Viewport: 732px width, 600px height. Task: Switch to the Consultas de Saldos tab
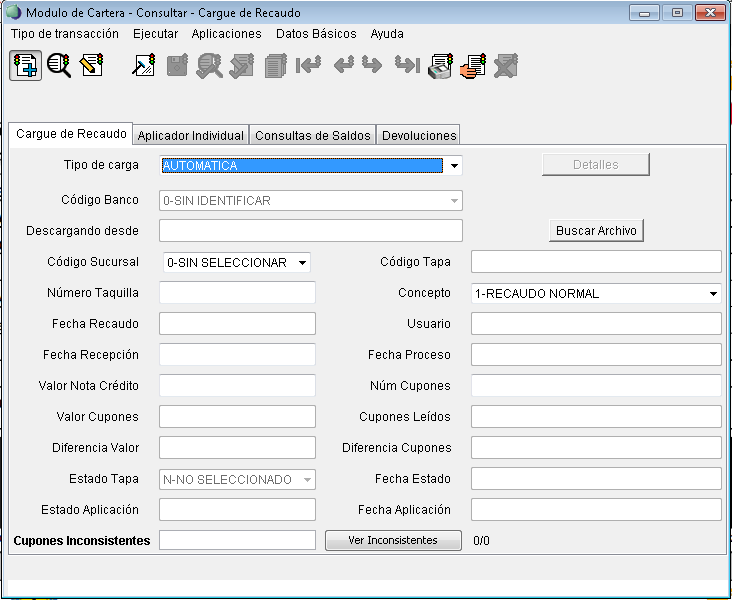tap(312, 135)
